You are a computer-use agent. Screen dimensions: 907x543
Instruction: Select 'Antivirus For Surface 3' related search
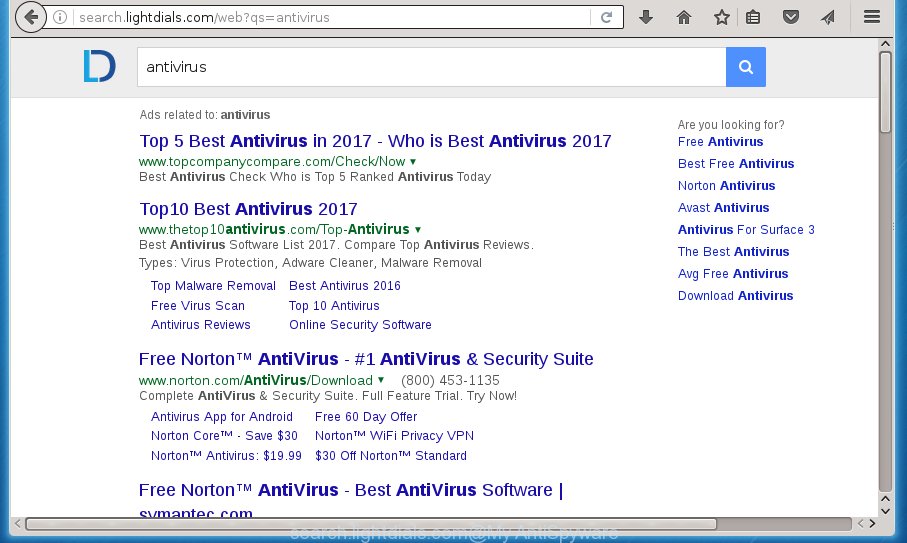click(746, 230)
